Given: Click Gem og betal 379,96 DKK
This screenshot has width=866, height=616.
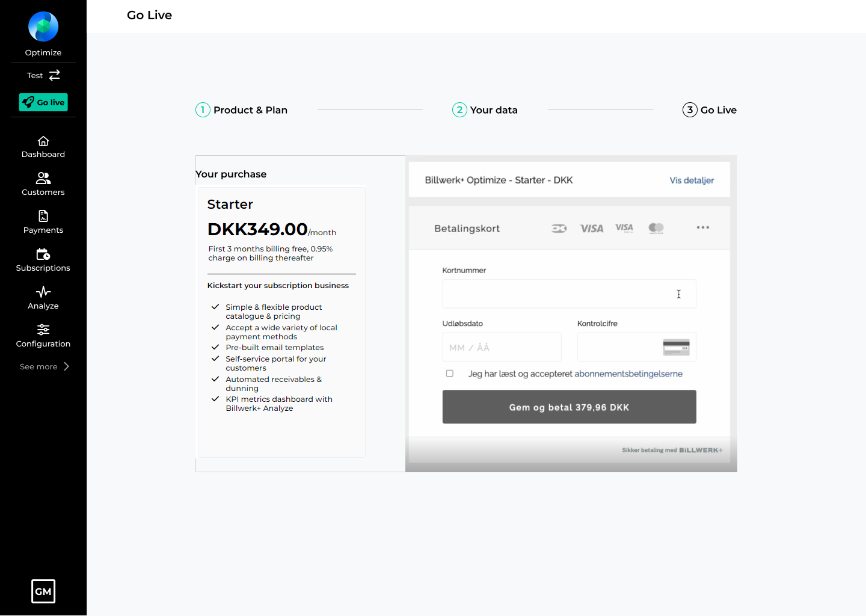Looking at the screenshot, I should 570,407.
